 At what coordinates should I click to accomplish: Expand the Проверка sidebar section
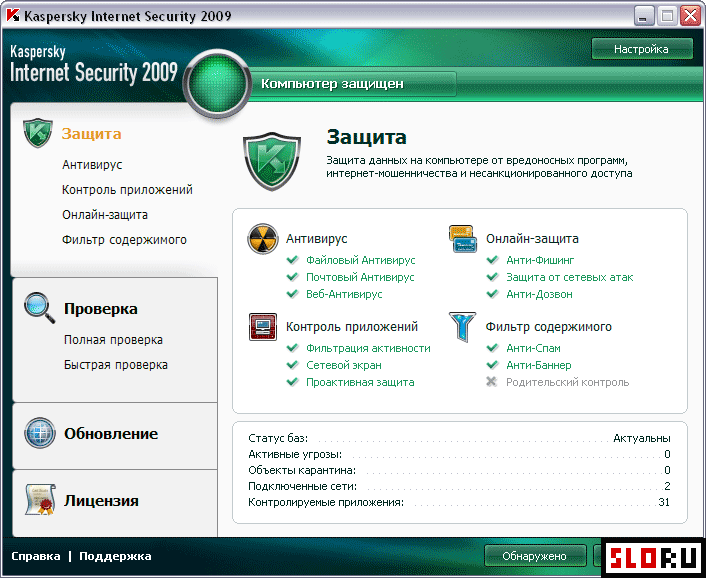tap(100, 309)
